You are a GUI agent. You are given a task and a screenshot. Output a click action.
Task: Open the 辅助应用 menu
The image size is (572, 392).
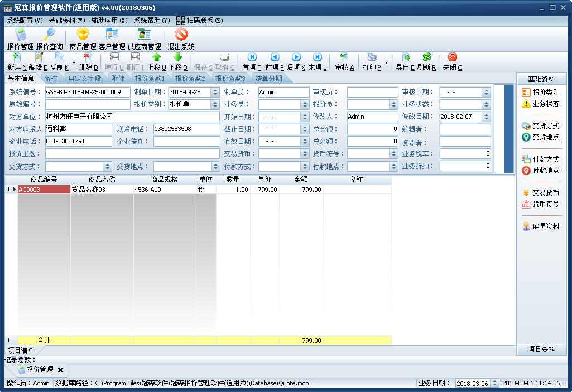(x=109, y=21)
